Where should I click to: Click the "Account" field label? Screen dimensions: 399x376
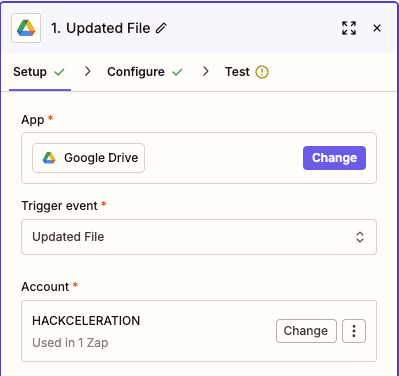point(45,287)
